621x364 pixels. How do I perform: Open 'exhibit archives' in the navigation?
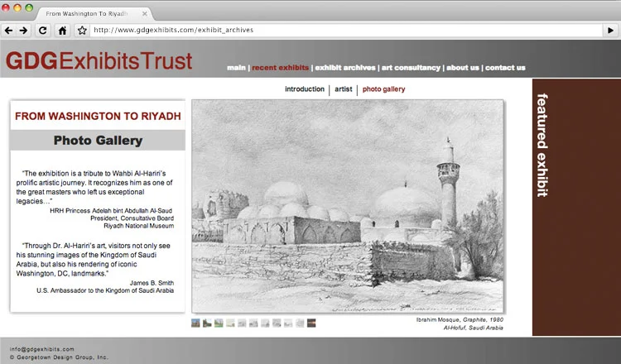tap(345, 68)
